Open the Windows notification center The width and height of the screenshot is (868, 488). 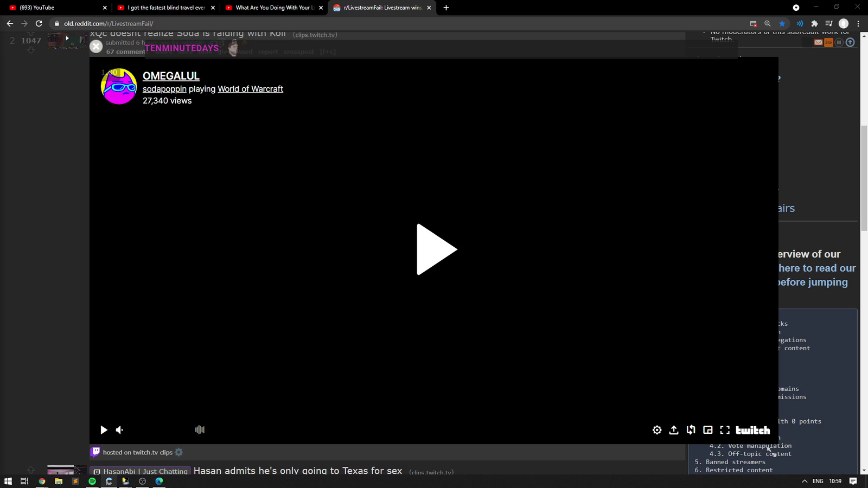[853, 481]
